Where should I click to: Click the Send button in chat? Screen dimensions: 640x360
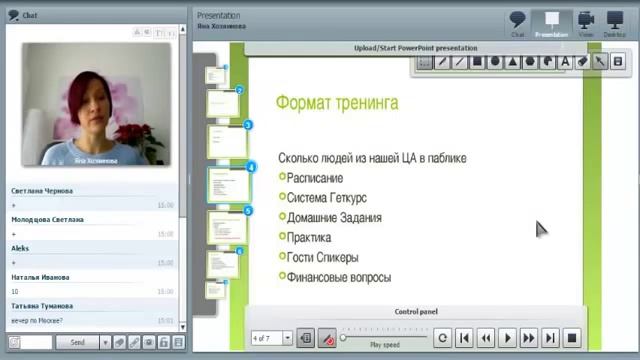pyautogui.click(x=77, y=342)
